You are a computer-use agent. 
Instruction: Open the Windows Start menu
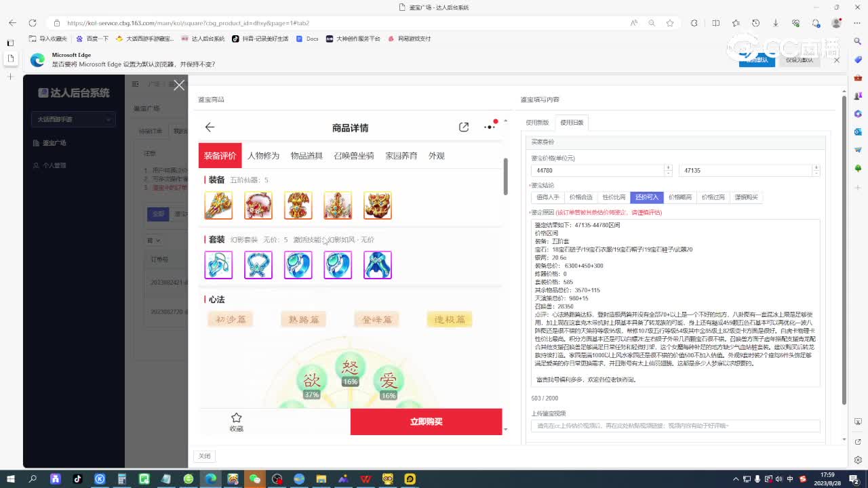click(x=11, y=479)
